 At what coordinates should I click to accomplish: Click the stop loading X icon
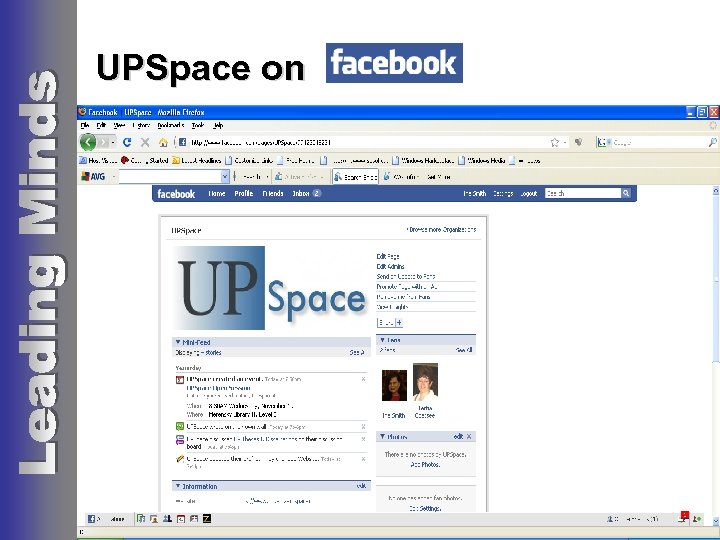click(x=145, y=142)
